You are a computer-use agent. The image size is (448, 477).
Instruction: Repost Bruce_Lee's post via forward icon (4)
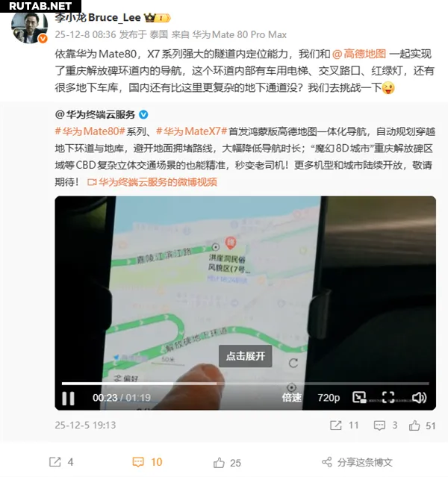pyautogui.click(x=61, y=462)
